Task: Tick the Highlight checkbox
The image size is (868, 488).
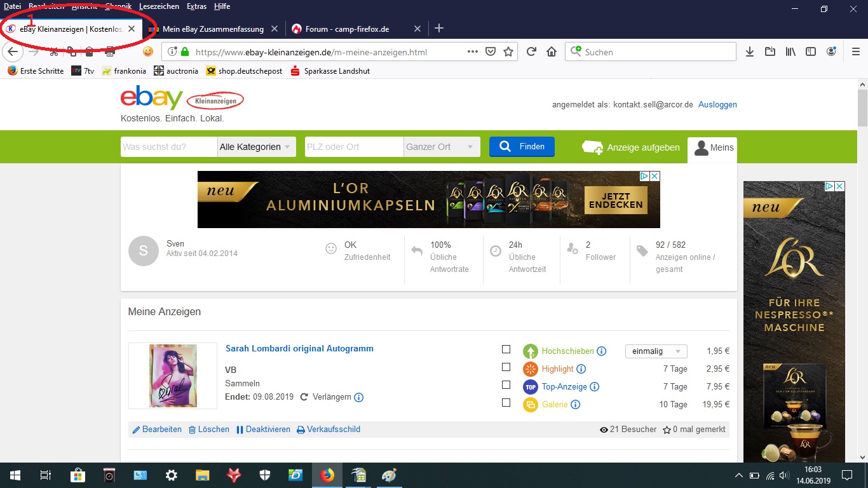Action: click(x=506, y=367)
